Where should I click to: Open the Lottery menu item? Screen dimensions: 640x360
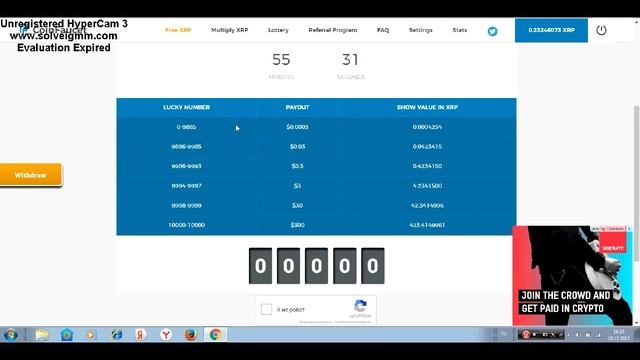tap(278, 30)
